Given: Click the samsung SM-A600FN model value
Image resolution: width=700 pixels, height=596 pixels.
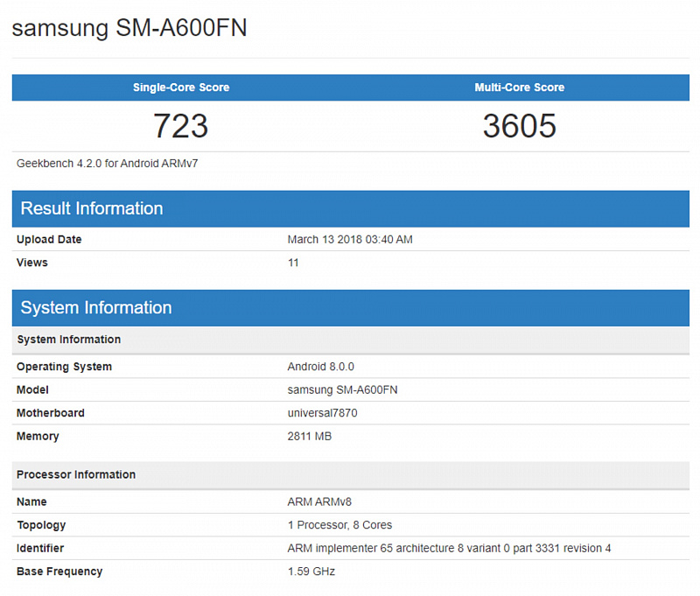Looking at the screenshot, I should point(342,389).
